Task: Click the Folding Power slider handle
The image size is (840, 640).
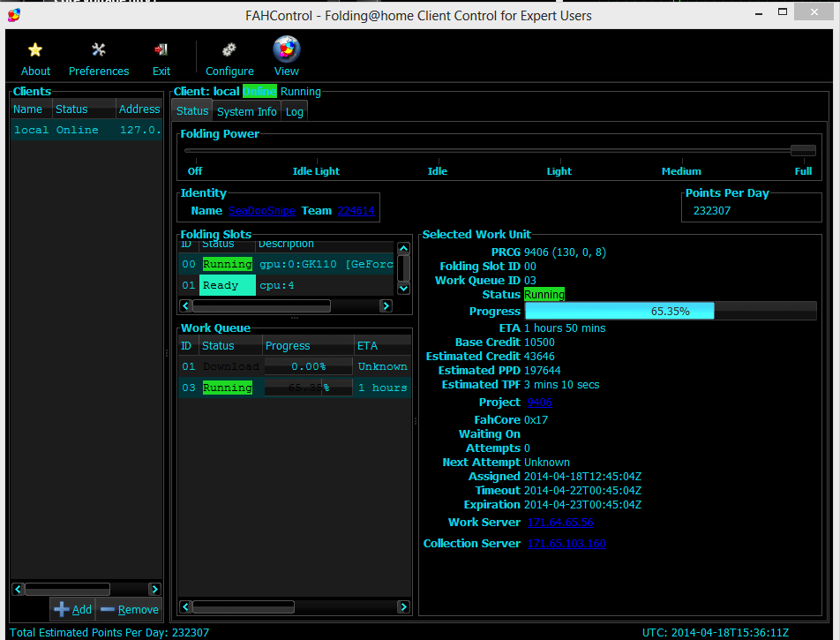Action: (x=803, y=151)
